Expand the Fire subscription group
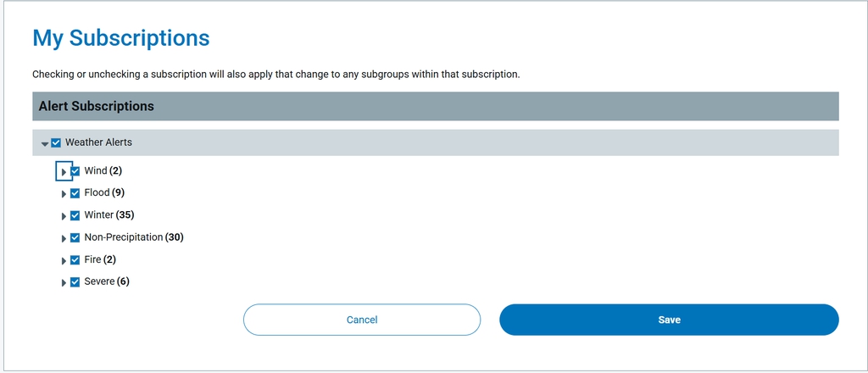This screenshot has width=868, height=373. pos(64,260)
